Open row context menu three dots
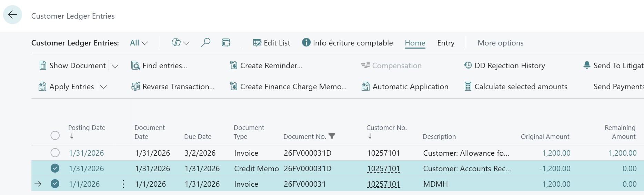644x195 pixels. click(123, 184)
